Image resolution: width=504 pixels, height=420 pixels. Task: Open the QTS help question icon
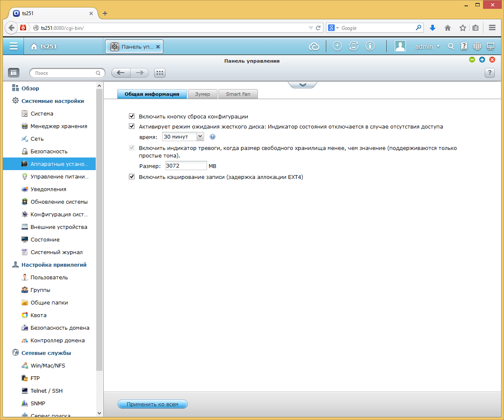464,46
